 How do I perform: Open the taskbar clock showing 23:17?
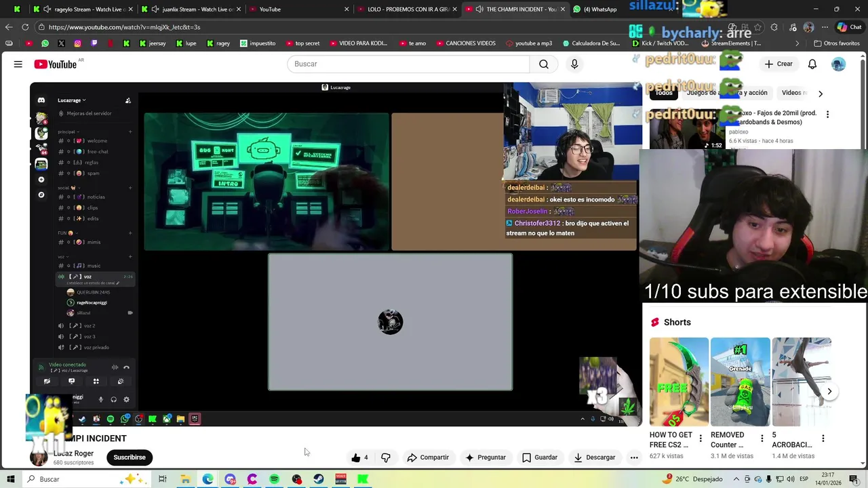point(827,479)
